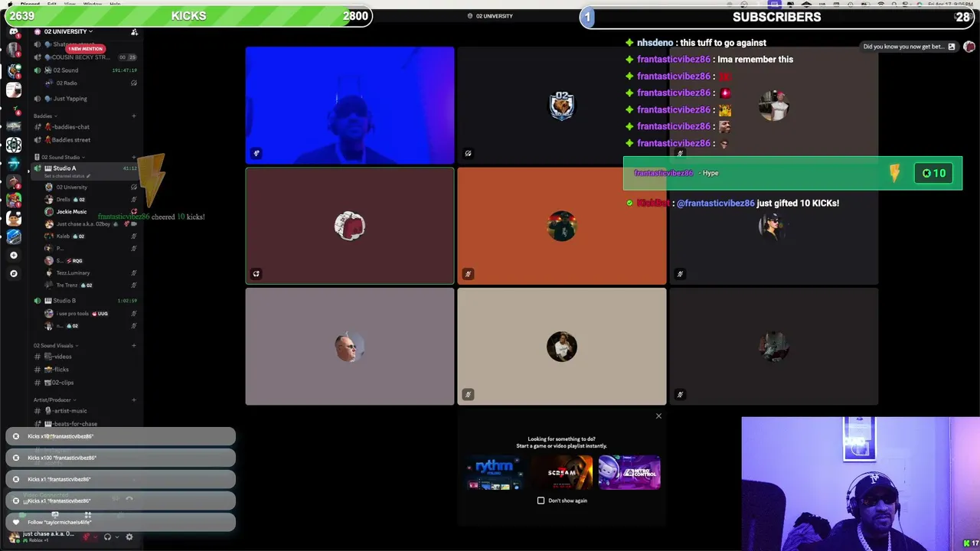Screen dimensions: 980x551
Task: Select the blue-lit camera video tile
Action: [x=350, y=106]
